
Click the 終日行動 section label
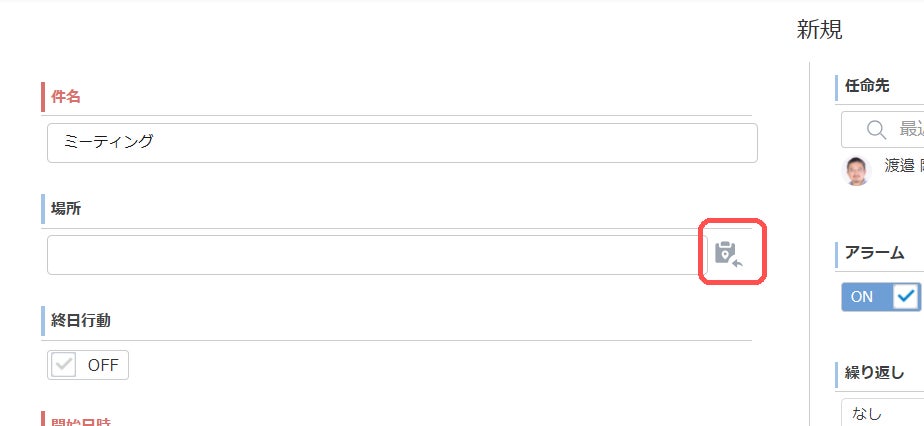(80, 321)
